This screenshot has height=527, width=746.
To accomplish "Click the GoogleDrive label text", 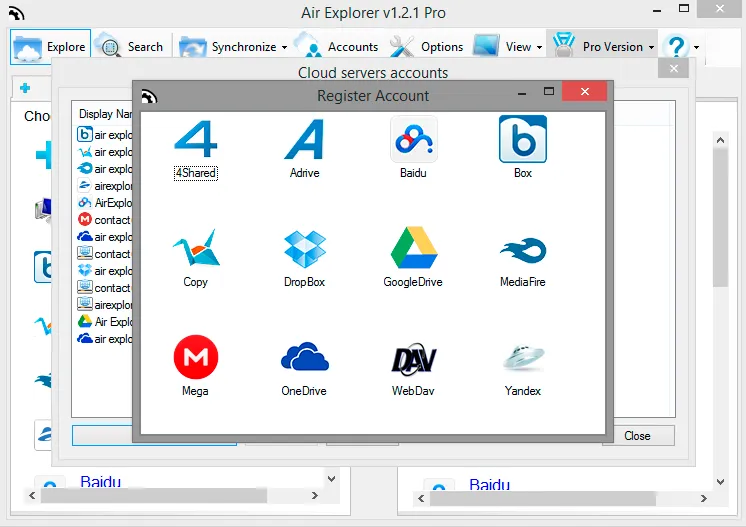I will [413, 282].
